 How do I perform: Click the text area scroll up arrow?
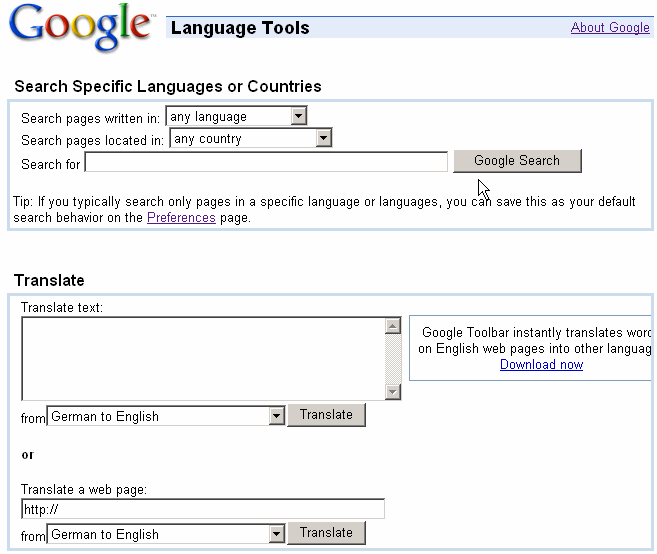pyautogui.click(x=393, y=326)
